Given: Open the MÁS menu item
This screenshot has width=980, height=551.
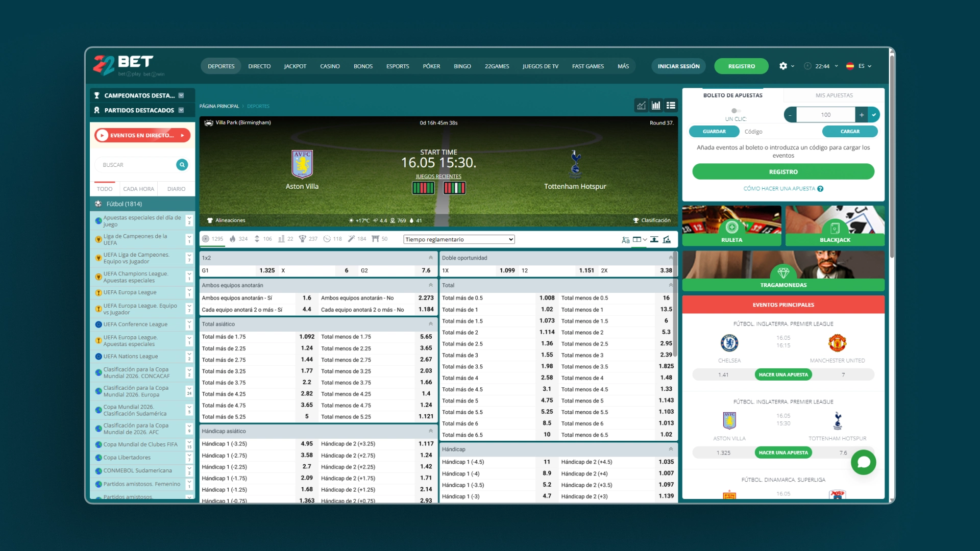Looking at the screenshot, I should (x=623, y=66).
